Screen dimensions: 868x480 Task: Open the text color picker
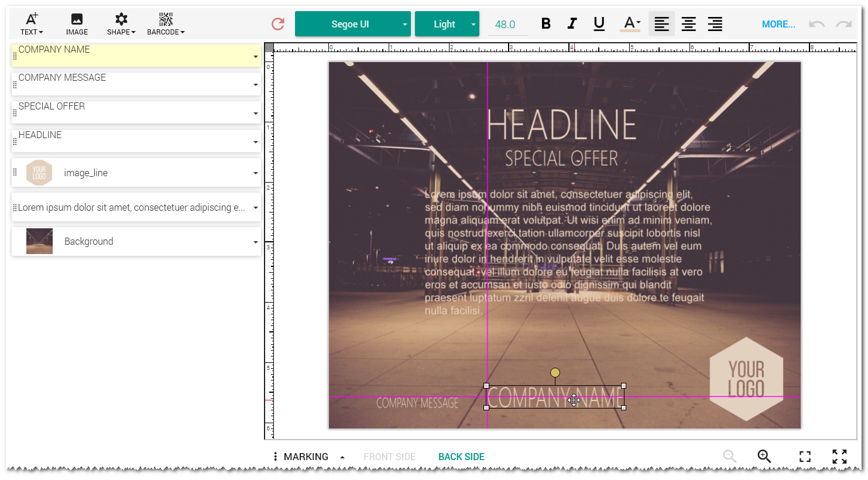coord(630,24)
